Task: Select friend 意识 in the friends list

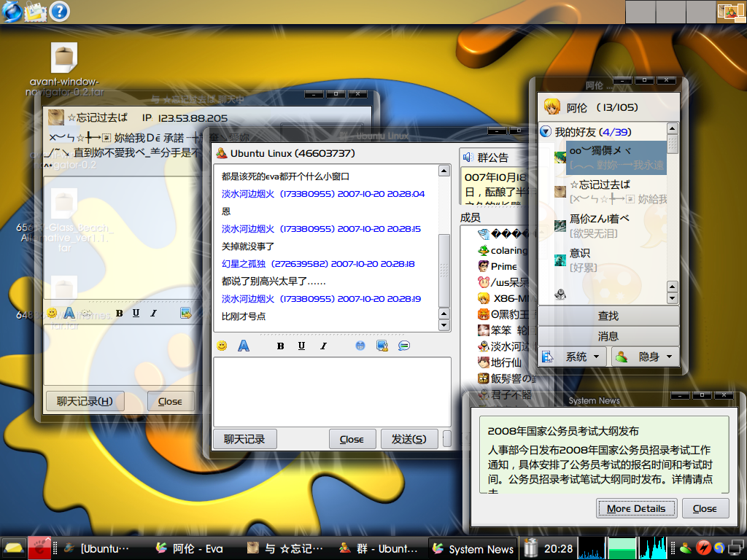Action: click(x=610, y=260)
